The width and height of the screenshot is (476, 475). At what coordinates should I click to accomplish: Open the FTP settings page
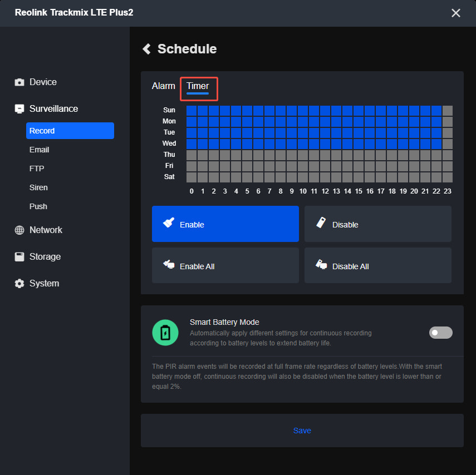37,169
